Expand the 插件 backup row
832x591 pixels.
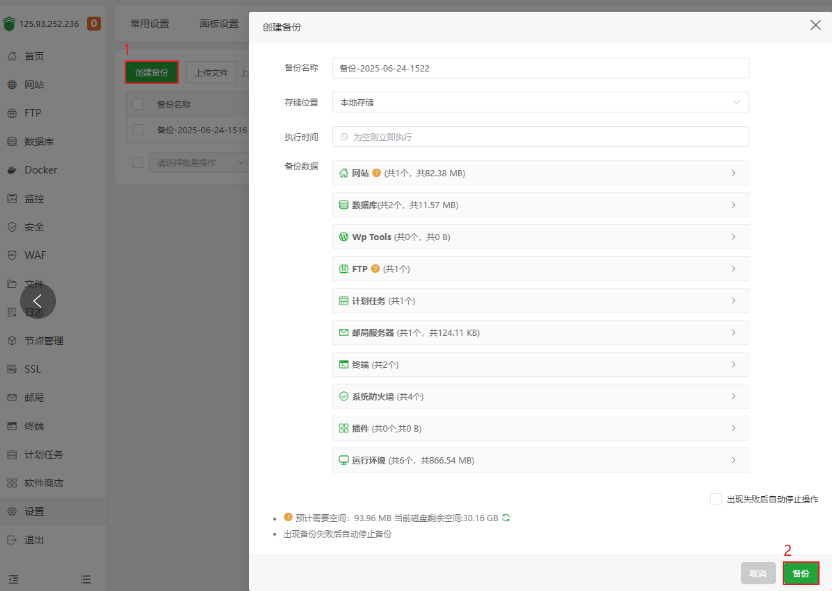click(540, 428)
